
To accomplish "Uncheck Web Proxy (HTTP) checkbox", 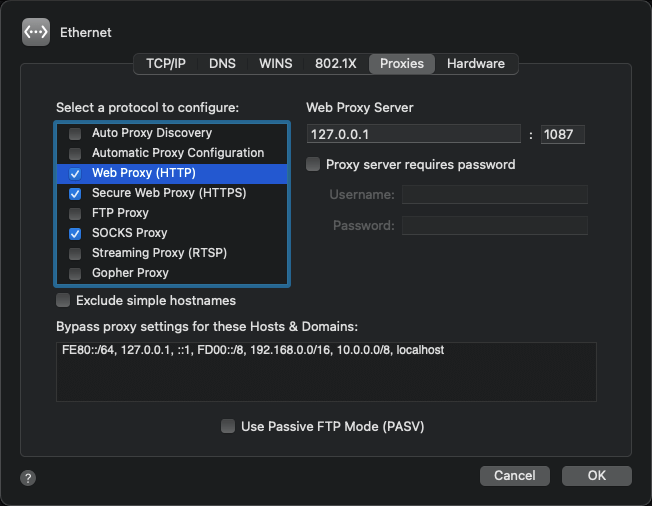I will click(75, 173).
